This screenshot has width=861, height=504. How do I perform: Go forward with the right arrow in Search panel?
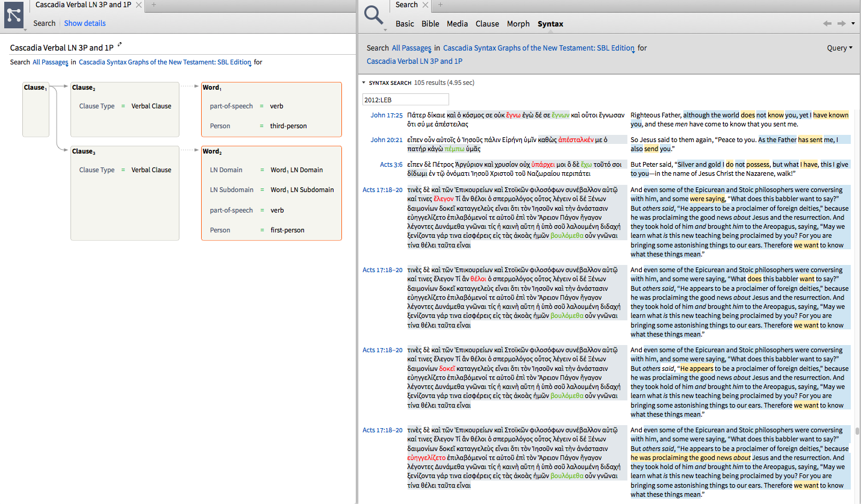tap(841, 23)
